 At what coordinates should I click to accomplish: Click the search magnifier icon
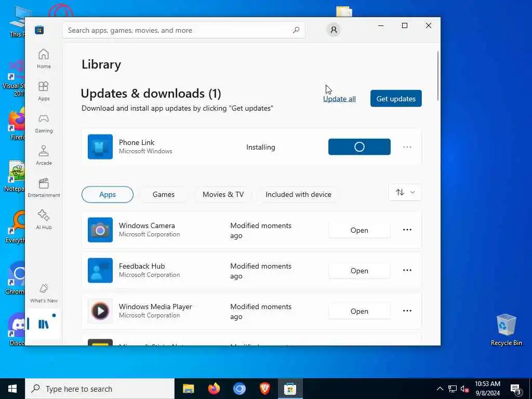click(x=296, y=30)
